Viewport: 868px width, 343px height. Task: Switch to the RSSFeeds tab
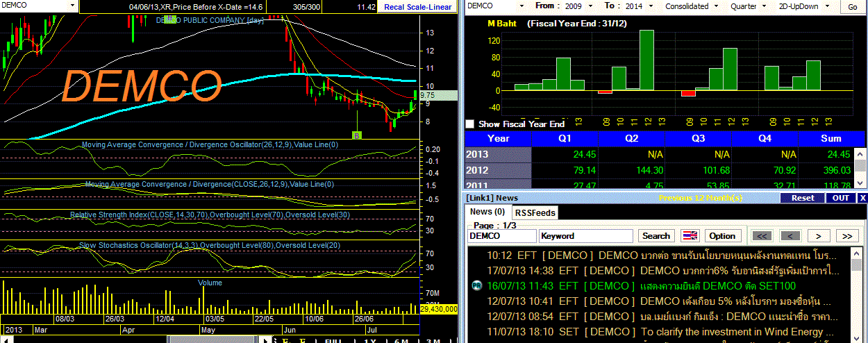pos(535,212)
